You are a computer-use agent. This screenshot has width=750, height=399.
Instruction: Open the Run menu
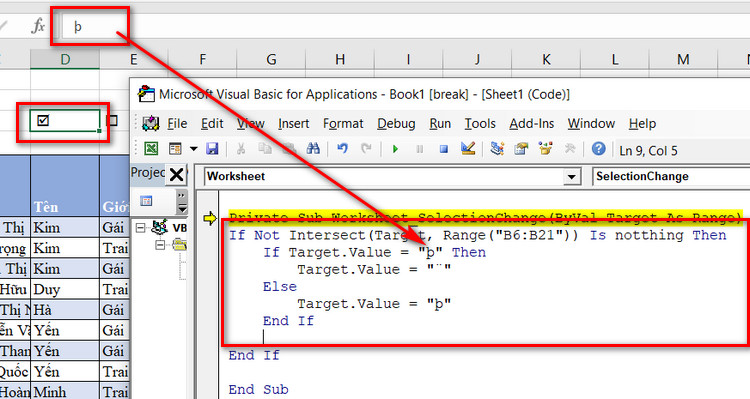pyautogui.click(x=440, y=124)
